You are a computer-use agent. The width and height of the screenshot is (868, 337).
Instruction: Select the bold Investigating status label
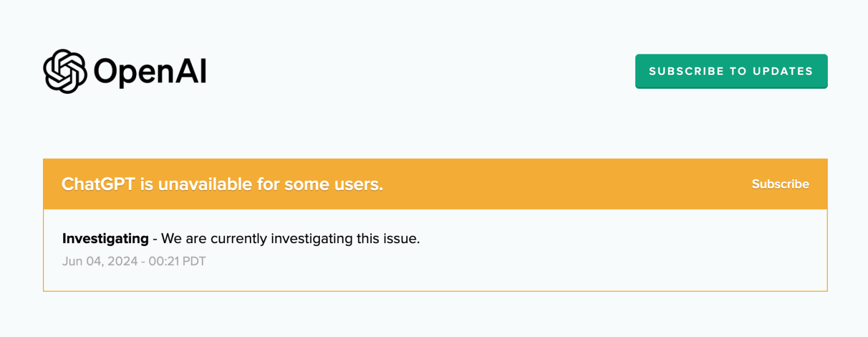click(x=105, y=239)
